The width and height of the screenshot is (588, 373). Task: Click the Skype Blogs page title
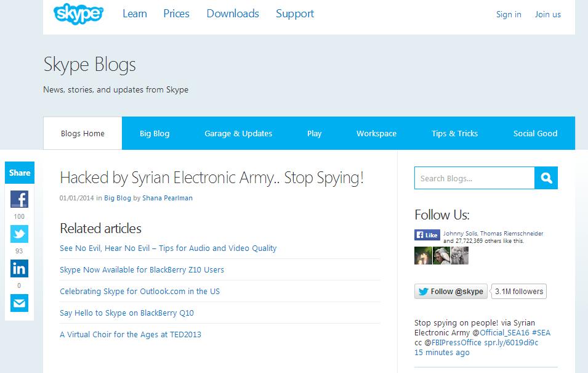tap(90, 65)
